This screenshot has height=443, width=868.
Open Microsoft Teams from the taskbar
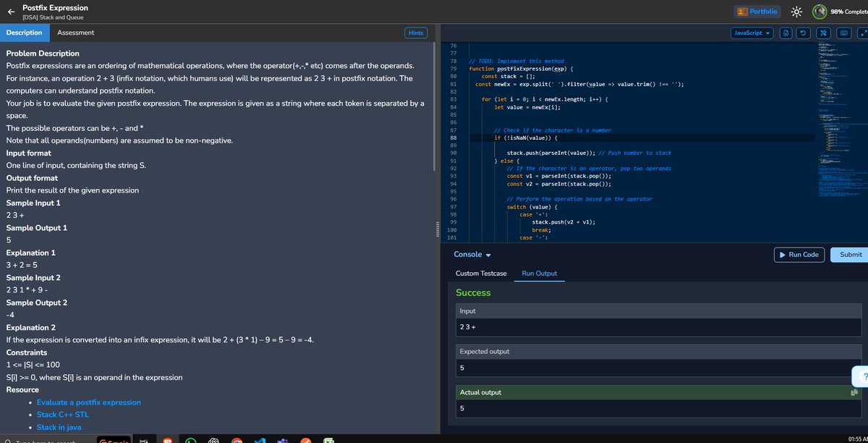283,440
